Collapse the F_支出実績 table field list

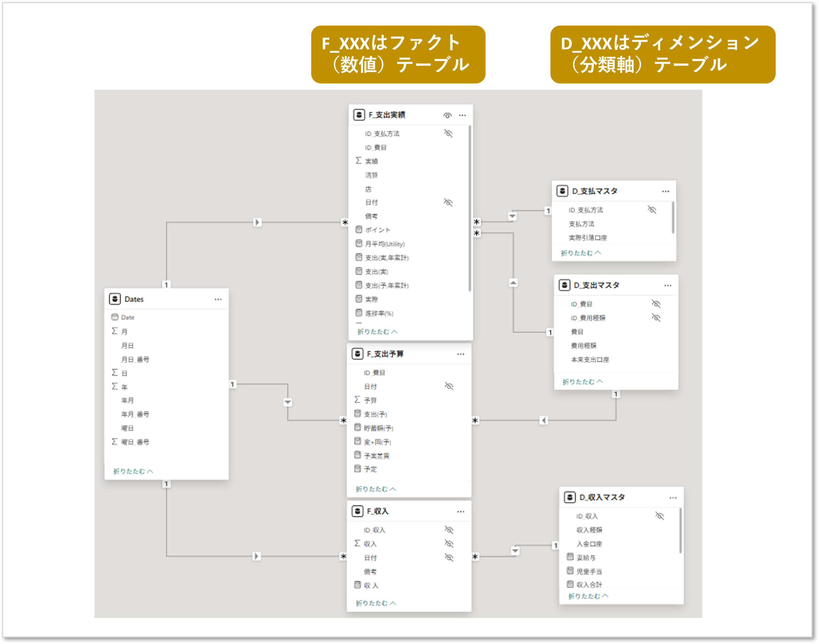[377, 332]
